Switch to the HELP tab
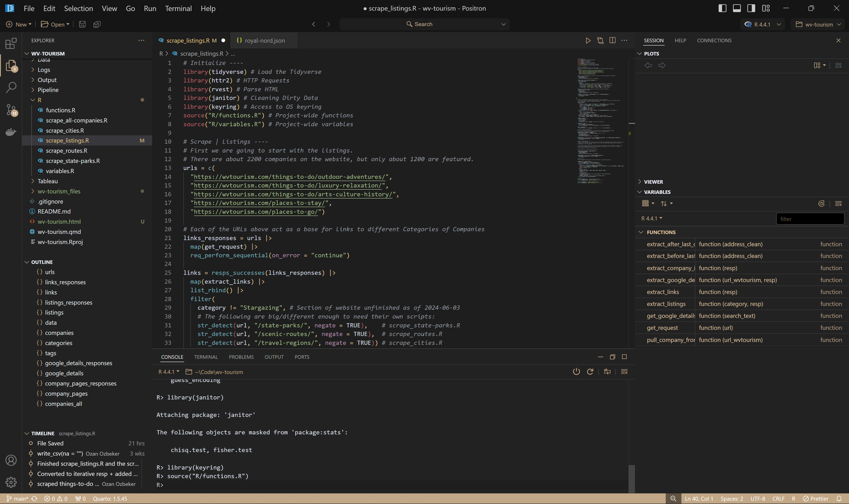Image resolution: width=849 pixels, height=504 pixels. point(680,40)
